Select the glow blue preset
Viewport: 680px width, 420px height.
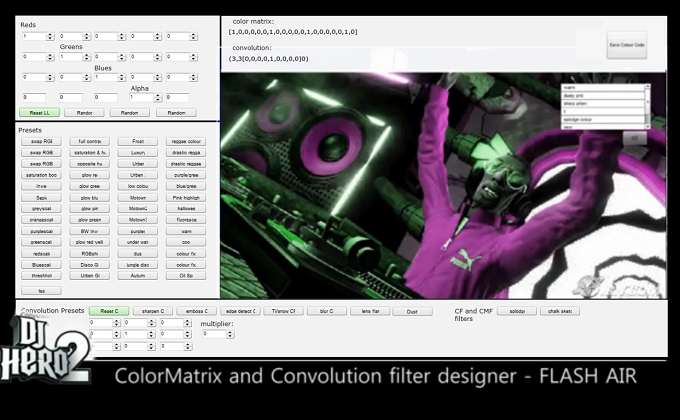point(90,197)
